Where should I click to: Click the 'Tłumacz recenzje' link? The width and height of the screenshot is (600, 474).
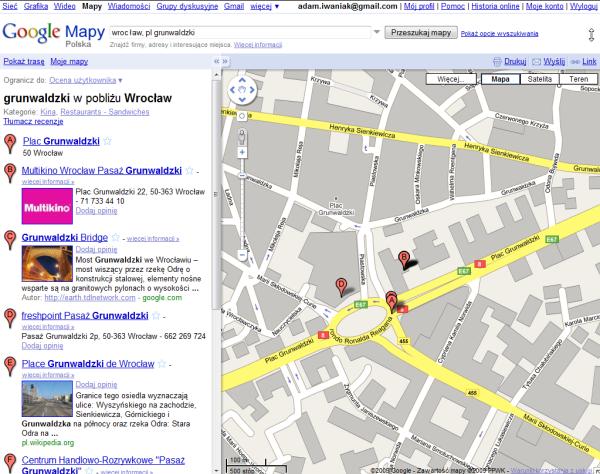(x=33, y=121)
